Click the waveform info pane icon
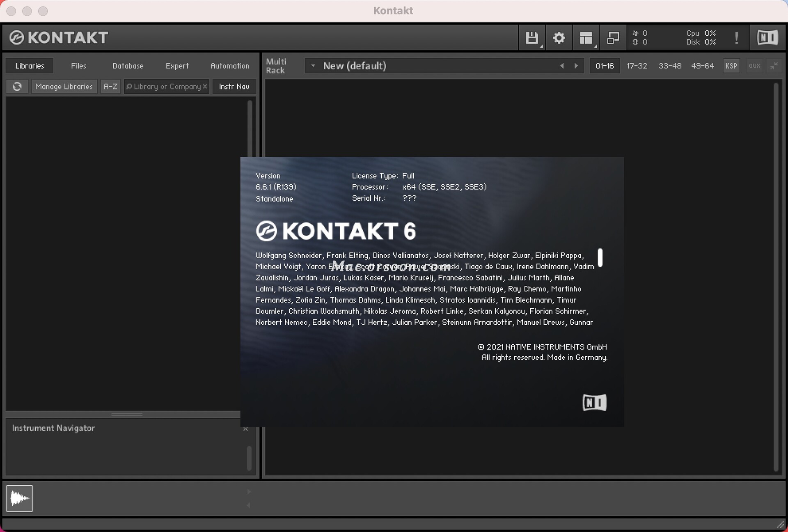 (x=19, y=498)
